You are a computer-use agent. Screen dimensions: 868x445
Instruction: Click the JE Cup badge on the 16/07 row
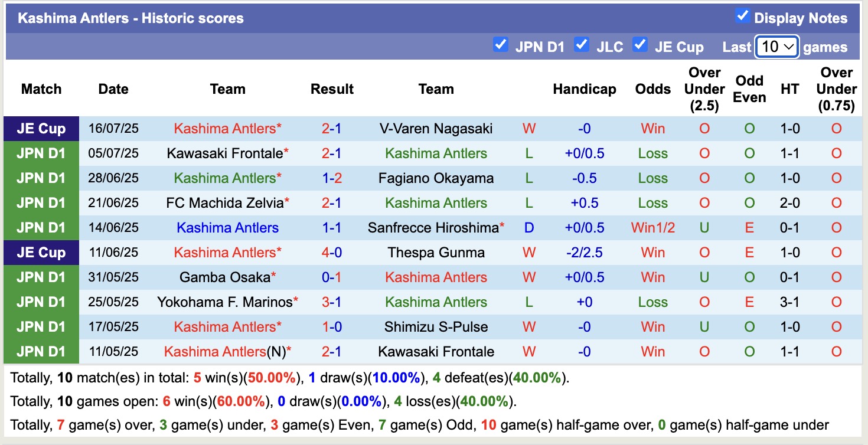click(41, 128)
